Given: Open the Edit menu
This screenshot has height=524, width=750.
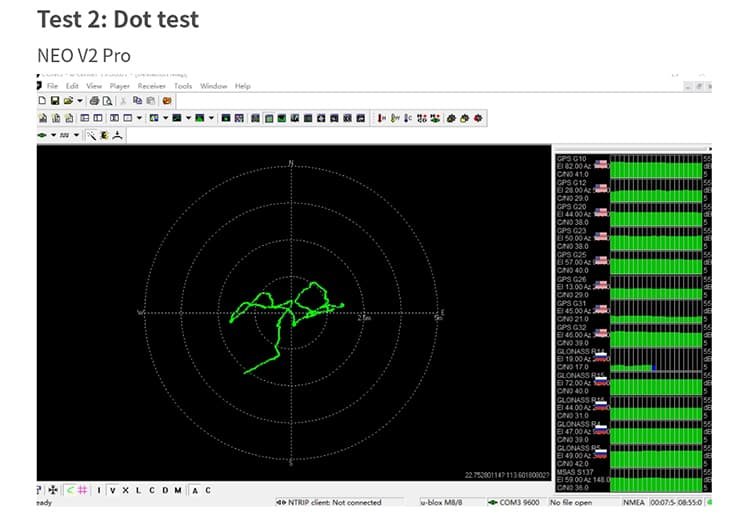Looking at the screenshot, I should tap(72, 86).
